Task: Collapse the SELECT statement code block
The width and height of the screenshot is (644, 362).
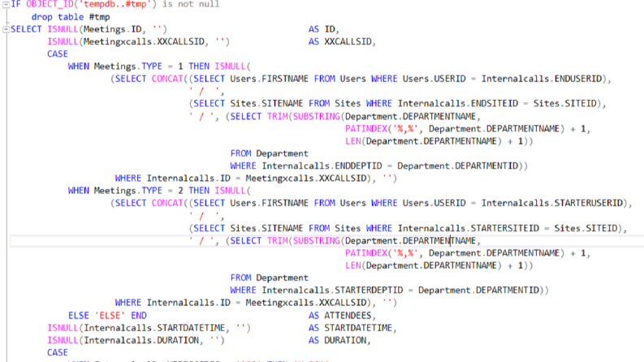Action: click(x=6, y=29)
